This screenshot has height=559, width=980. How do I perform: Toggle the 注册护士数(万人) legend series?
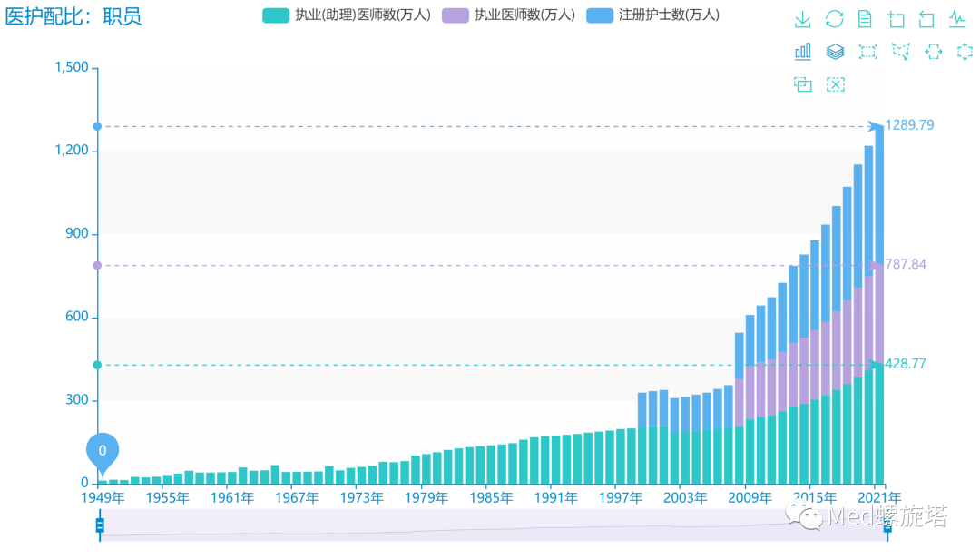pos(653,15)
